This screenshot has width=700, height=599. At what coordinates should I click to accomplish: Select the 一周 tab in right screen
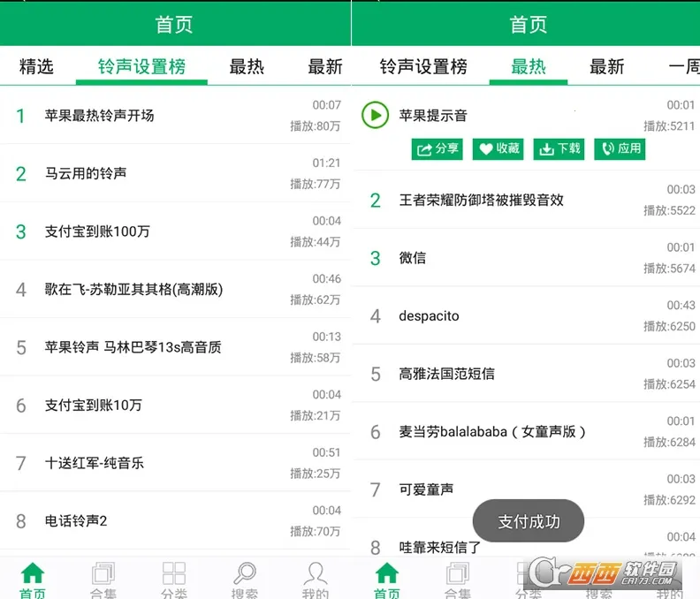point(683,66)
